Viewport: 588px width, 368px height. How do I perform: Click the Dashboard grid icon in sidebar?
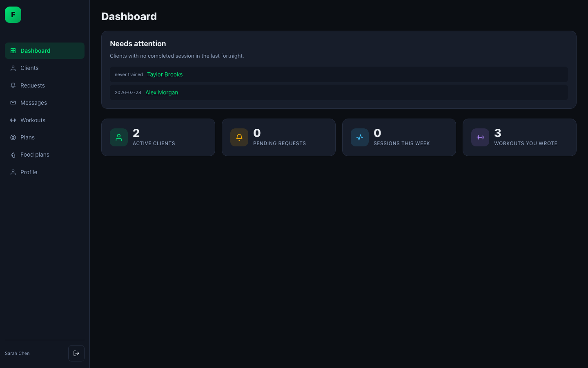pos(13,51)
